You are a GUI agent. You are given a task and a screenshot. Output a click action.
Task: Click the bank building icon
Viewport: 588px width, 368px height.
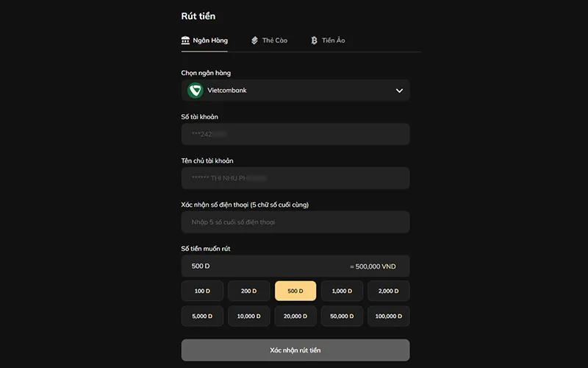186,40
